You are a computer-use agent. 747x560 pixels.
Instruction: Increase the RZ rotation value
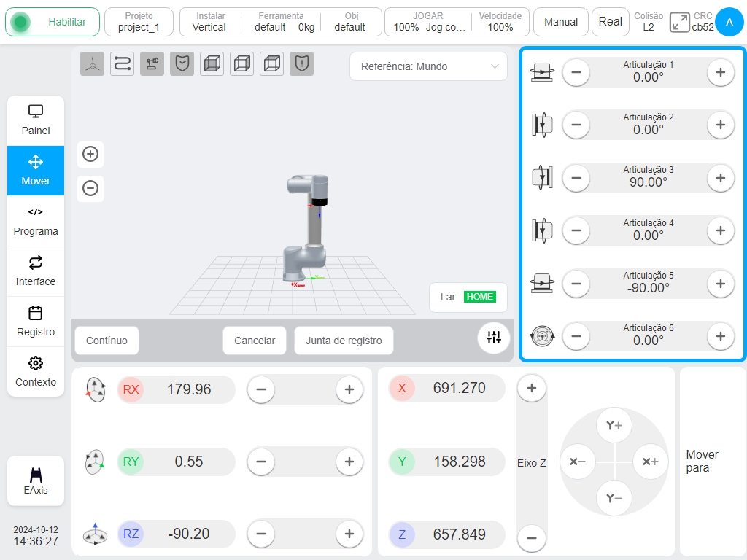tap(349, 534)
